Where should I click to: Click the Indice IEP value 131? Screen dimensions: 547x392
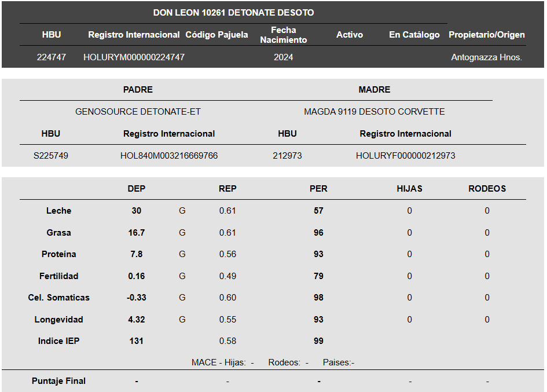tap(137, 341)
